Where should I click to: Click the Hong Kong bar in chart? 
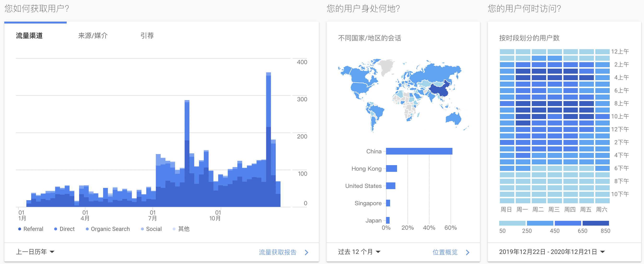point(391,168)
